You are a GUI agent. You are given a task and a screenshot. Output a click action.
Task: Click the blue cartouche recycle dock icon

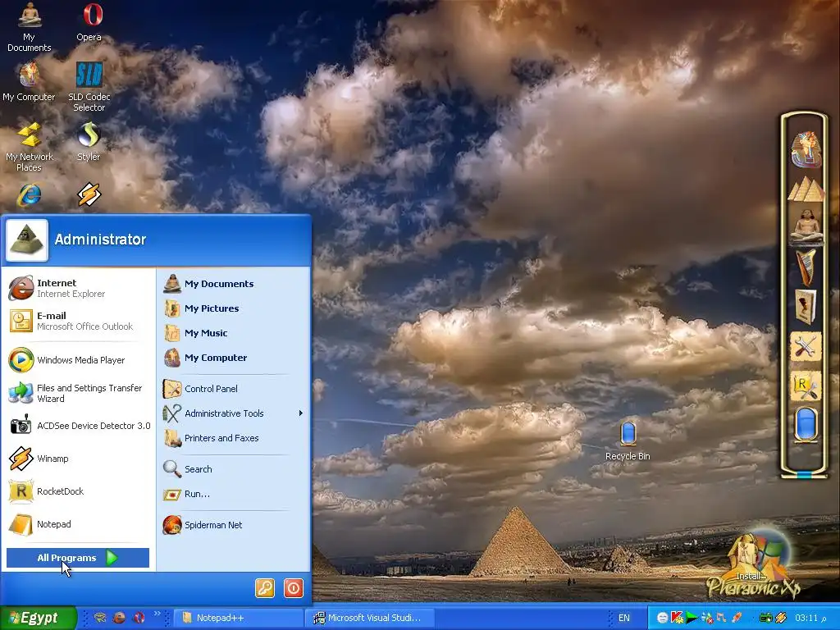[x=806, y=425]
